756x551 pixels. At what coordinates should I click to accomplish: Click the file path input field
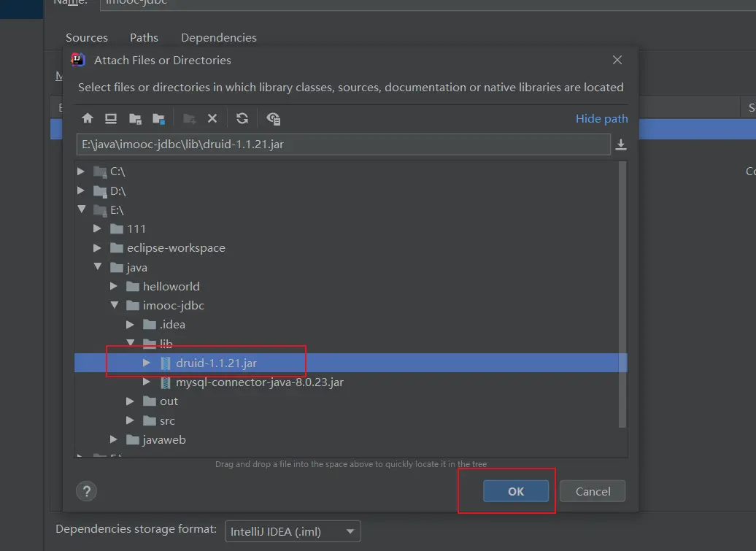pyautogui.click(x=343, y=145)
